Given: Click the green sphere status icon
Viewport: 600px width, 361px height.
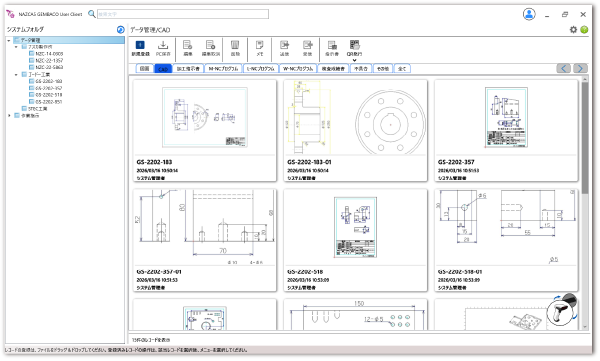Looking at the screenshot, I should (x=584, y=29).
